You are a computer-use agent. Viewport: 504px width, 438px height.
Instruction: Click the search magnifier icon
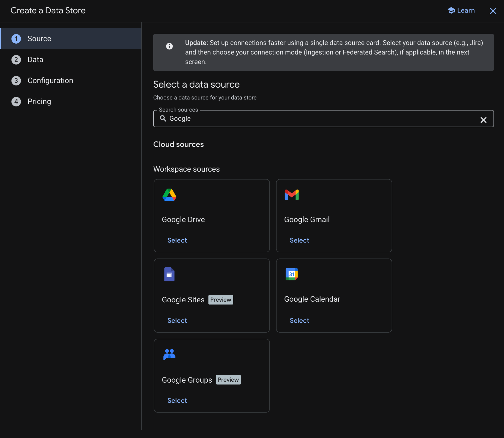point(163,118)
